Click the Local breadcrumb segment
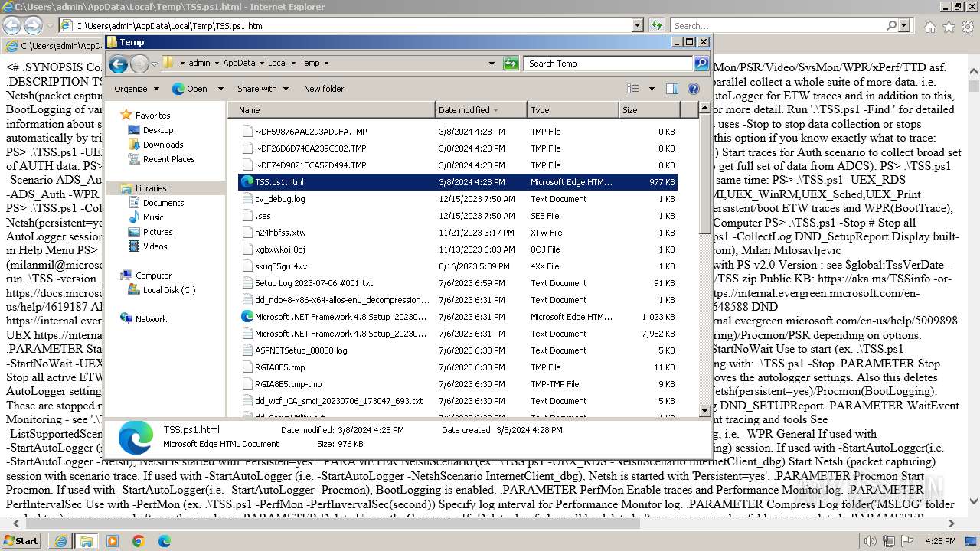This screenshot has height=551, width=980. coord(277,64)
